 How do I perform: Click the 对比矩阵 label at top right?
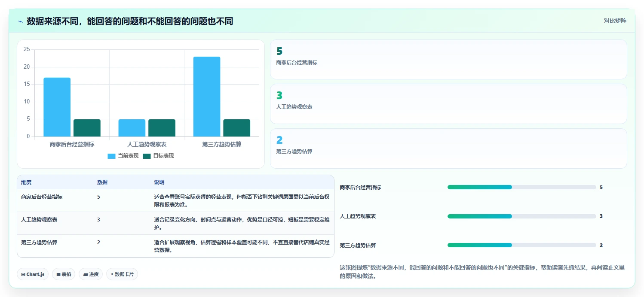[x=615, y=21]
